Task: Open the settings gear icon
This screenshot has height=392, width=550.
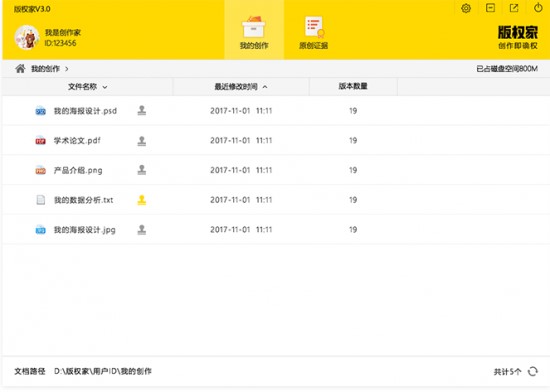Action: point(466,8)
